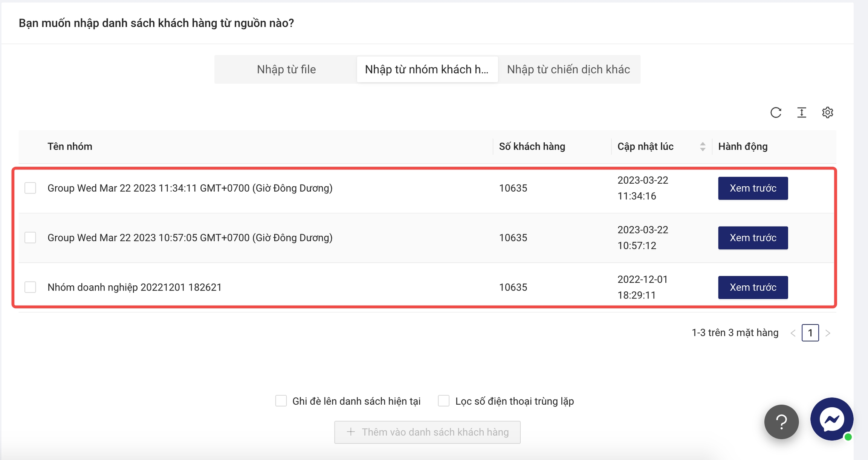This screenshot has height=460, width=868.
Task: Click the refresh table icon
Action: click(776, 113)
